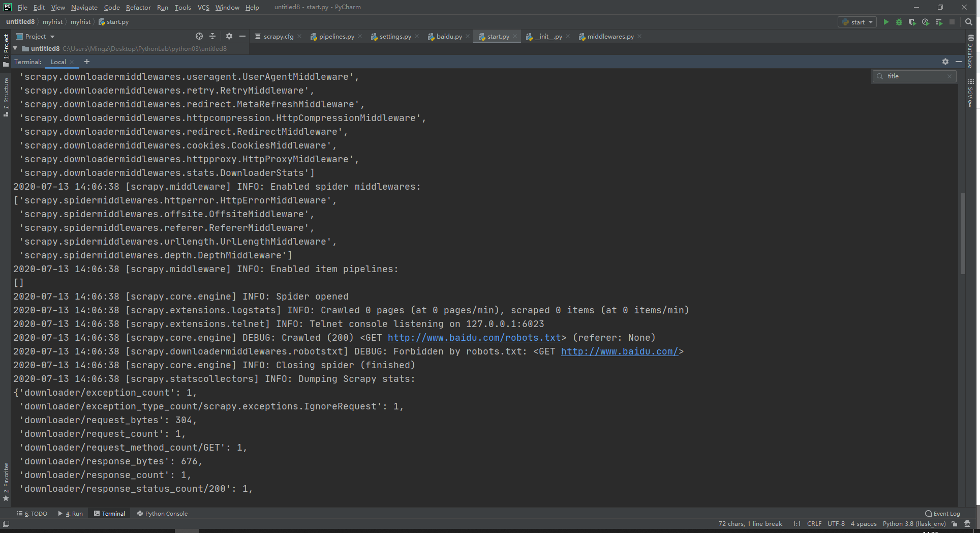Open the Python Console tool window
The image size is (980, 533).
click(163, 514)
